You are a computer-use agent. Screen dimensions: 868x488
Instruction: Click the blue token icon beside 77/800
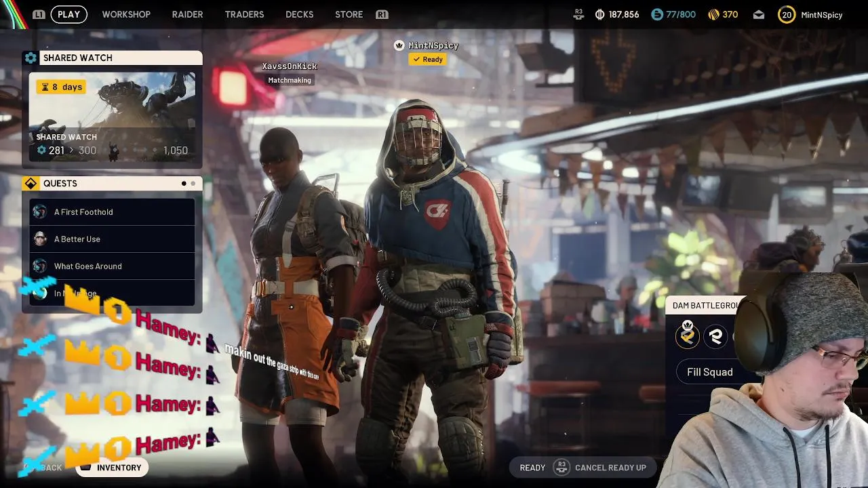point(656,14)
